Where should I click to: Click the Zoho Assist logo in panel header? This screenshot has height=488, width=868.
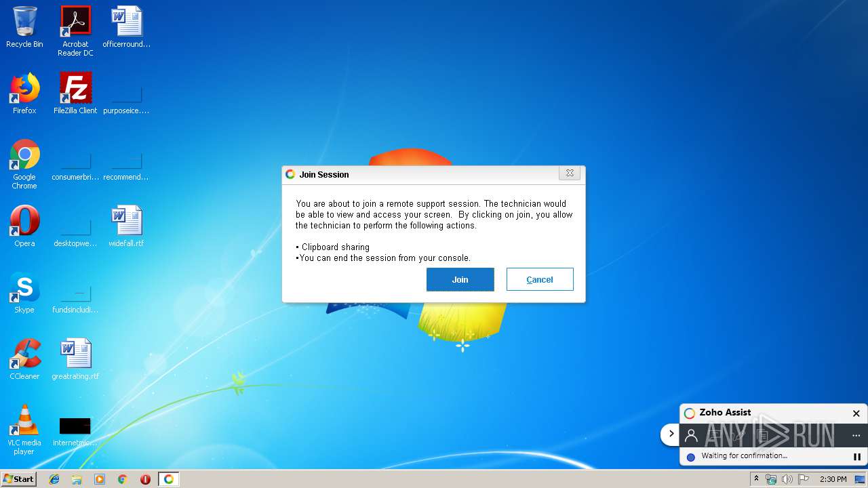point(690,413)
